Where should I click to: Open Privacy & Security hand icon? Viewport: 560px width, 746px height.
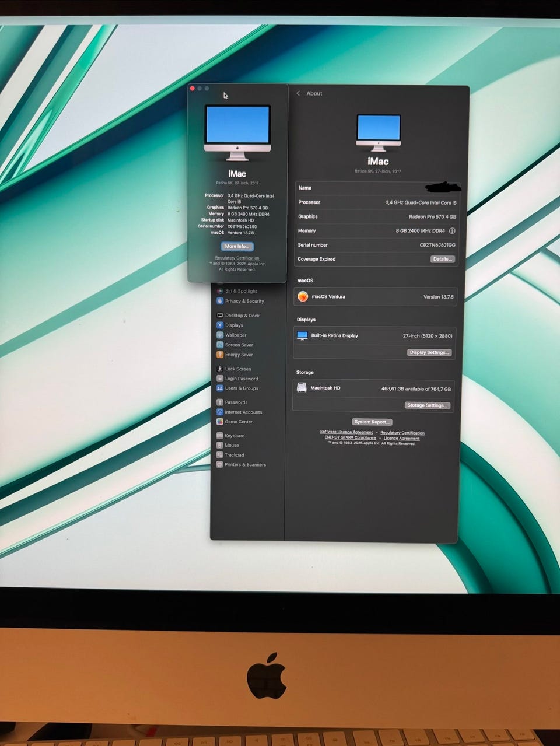pos(220,301)
